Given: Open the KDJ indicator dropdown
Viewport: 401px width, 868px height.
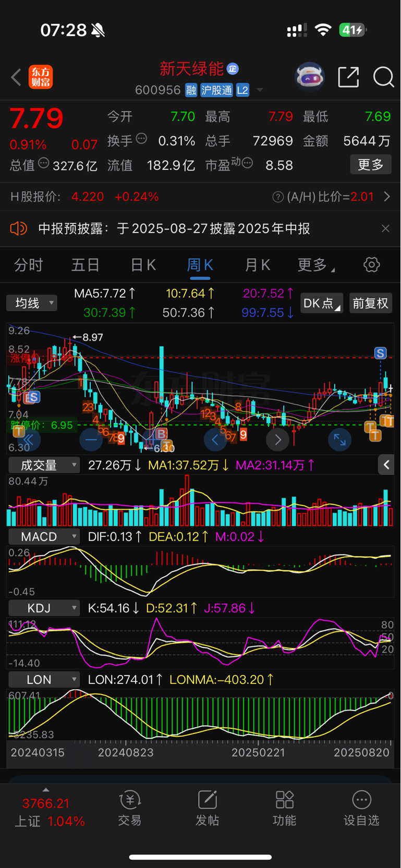Looking at the screenshot, I should (x=44, y=608).
